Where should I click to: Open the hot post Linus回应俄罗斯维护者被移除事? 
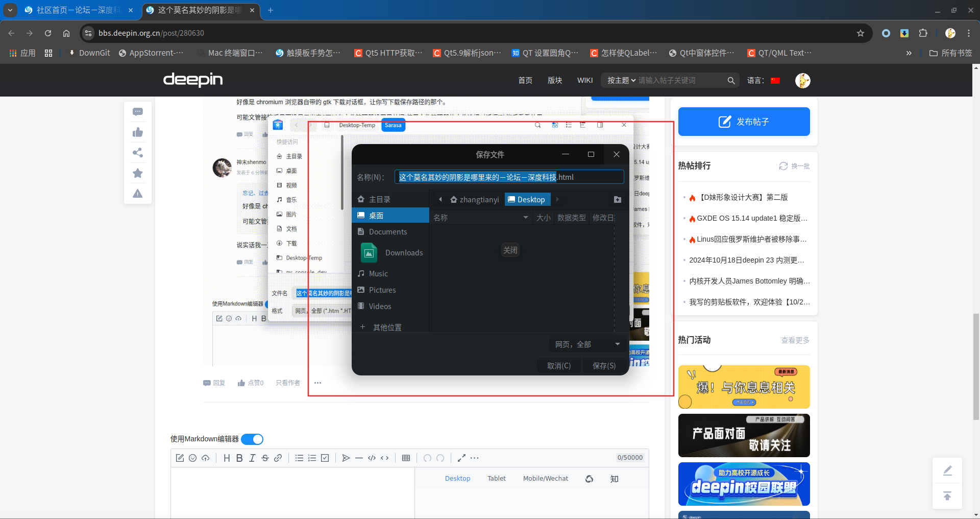point(748,239)
